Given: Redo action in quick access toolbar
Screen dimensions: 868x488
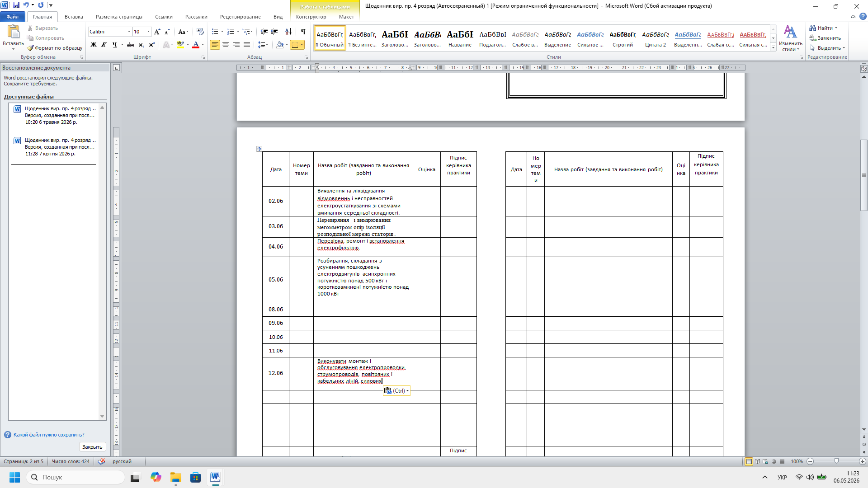Looking at the screenshot, I should tap(41, 5).
